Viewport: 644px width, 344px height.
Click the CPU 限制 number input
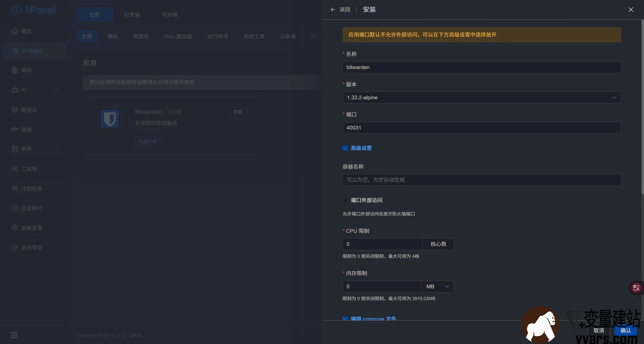pos(383,244)
